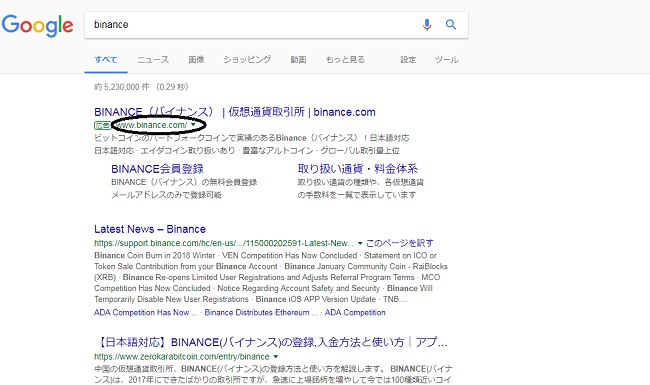The image size is (650, 385).
Task: Open 設定 settings menu
Action: coord(408,60)
